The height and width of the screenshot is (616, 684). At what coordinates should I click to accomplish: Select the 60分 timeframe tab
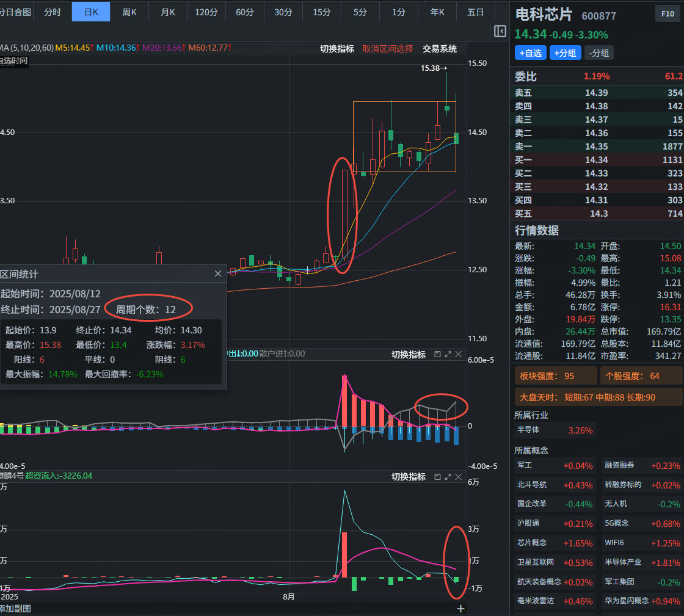point(244,12)
